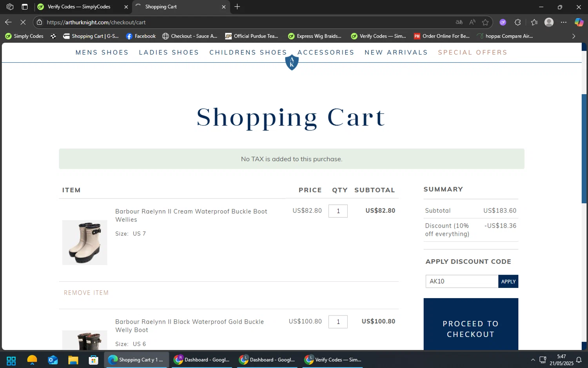Apply the AK10 discount code
This screenshot has height=368, width=588.
tap(508, 281)
